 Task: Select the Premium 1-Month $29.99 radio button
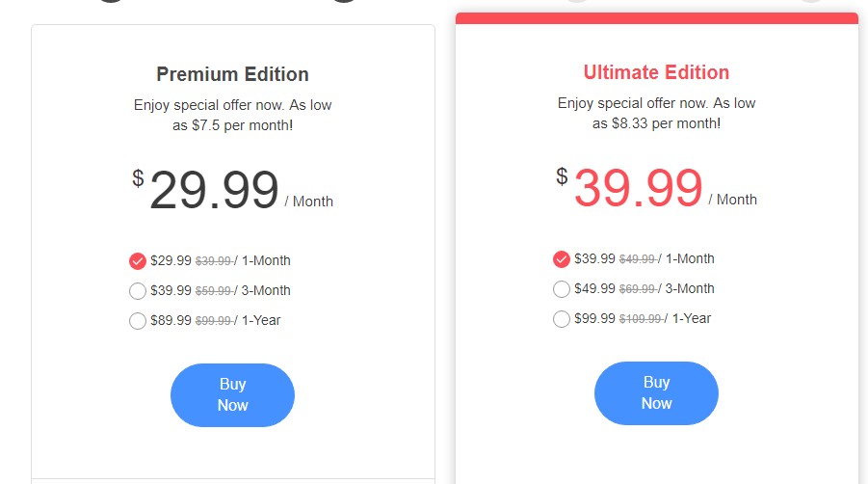[x=138, y=261]
